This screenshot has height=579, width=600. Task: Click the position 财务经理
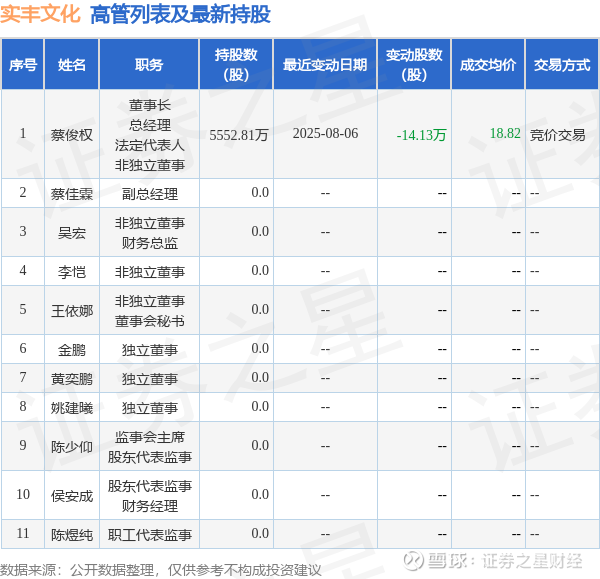coord(150,506)
